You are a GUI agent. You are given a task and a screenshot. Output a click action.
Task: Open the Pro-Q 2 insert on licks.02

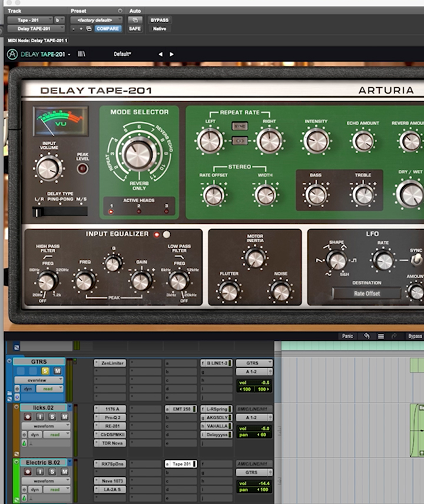(110, 417)
